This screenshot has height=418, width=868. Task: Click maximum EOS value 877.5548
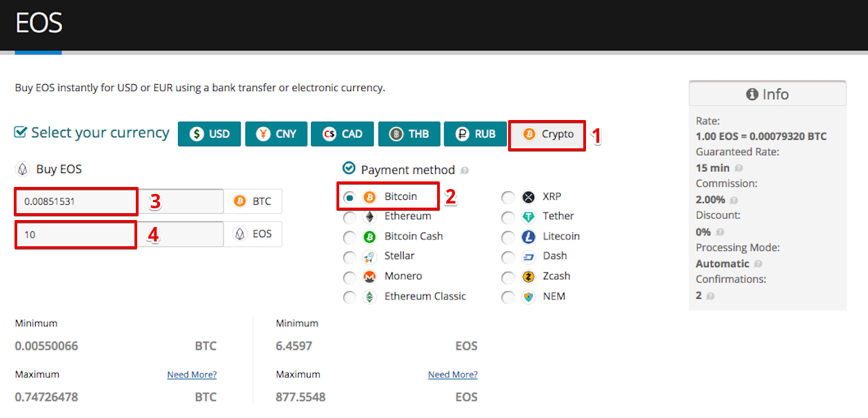(301, 397)
